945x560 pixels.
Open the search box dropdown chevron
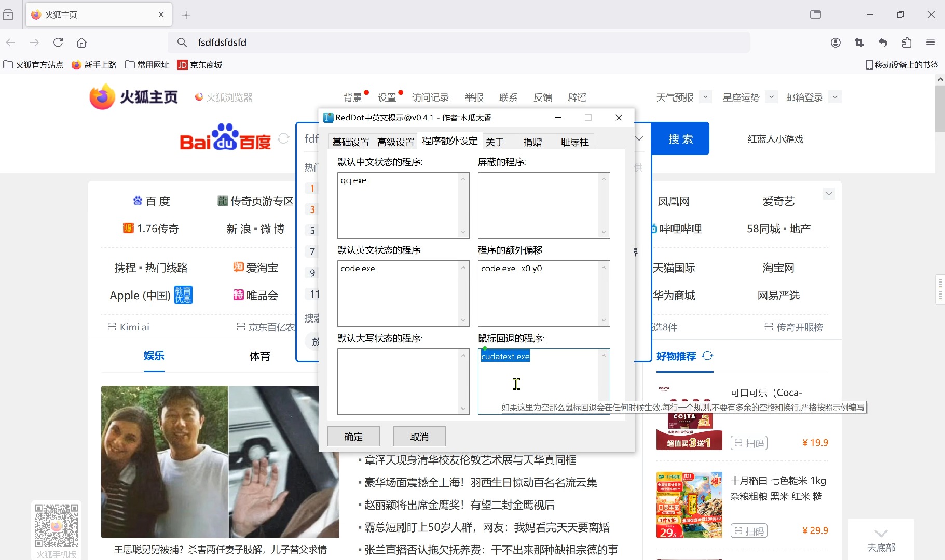tap(639, 138)
